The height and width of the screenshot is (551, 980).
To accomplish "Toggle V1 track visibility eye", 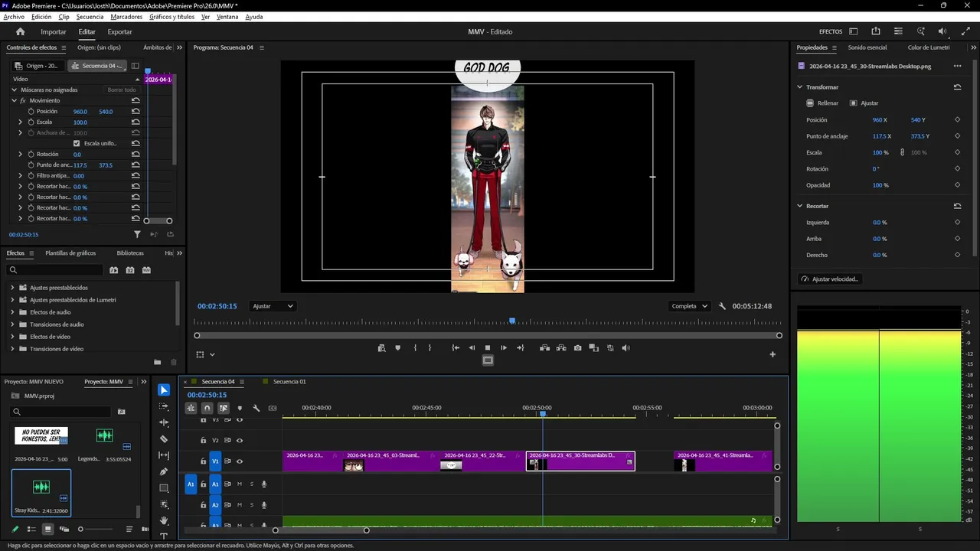I will pos(240,461).
